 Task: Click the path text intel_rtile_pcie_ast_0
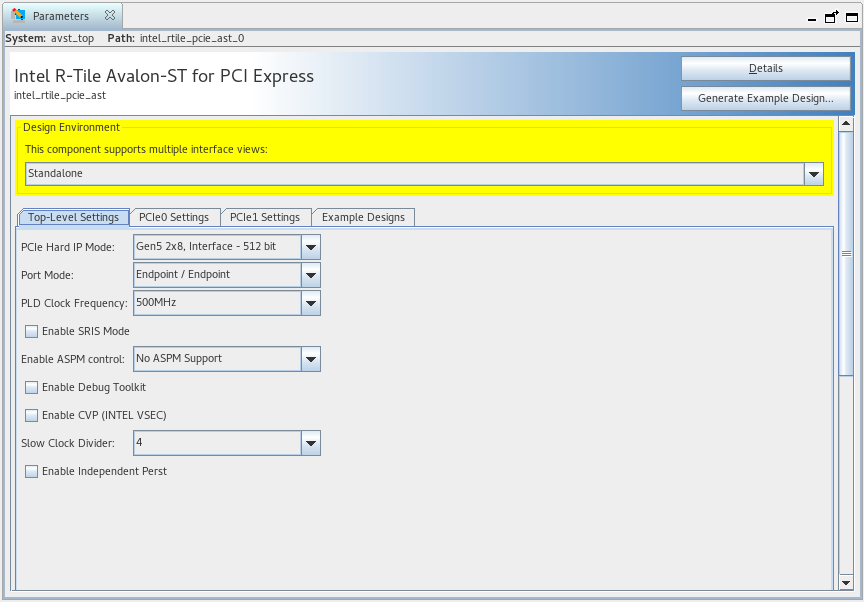[x=192, y=38]
